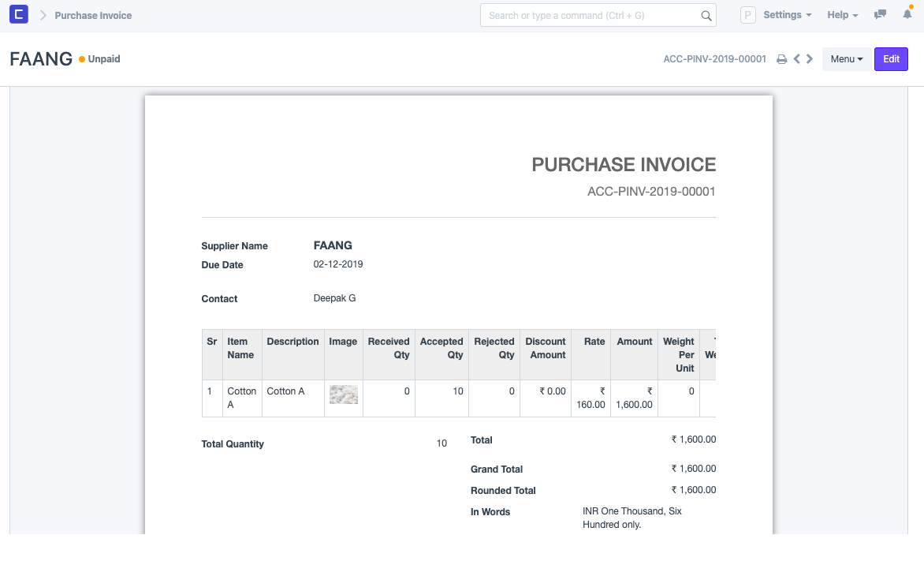Screen dimensions: 924x561
Task: Click ACC-PINV-2019-00001 in the header
Action: [714, 59]
